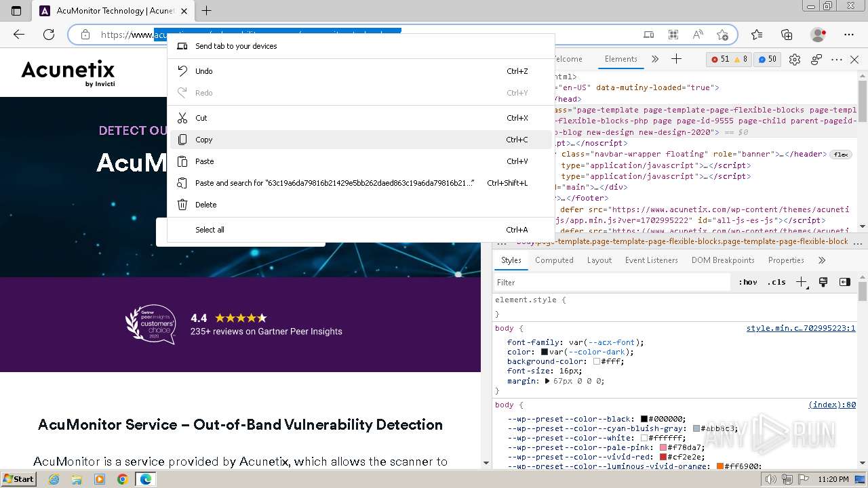Screen dimensions: 868x488
Task: Open Edge Collections
Action: coord(787,35)
